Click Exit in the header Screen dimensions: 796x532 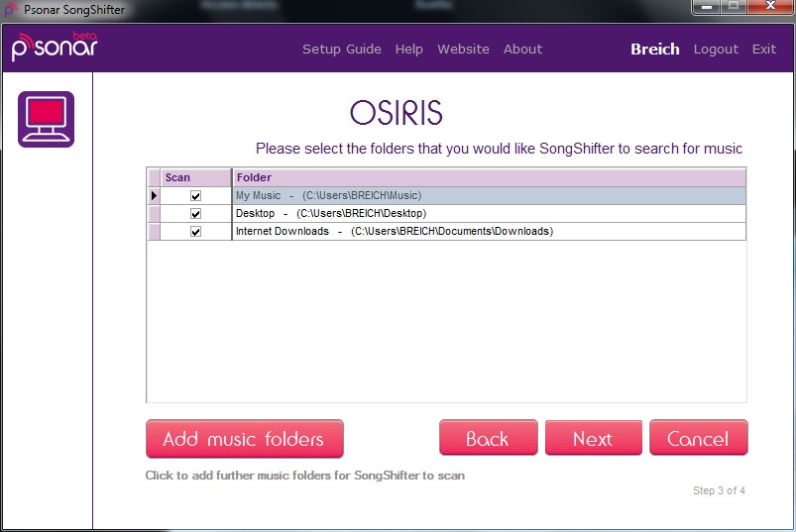tap(764, 50)
